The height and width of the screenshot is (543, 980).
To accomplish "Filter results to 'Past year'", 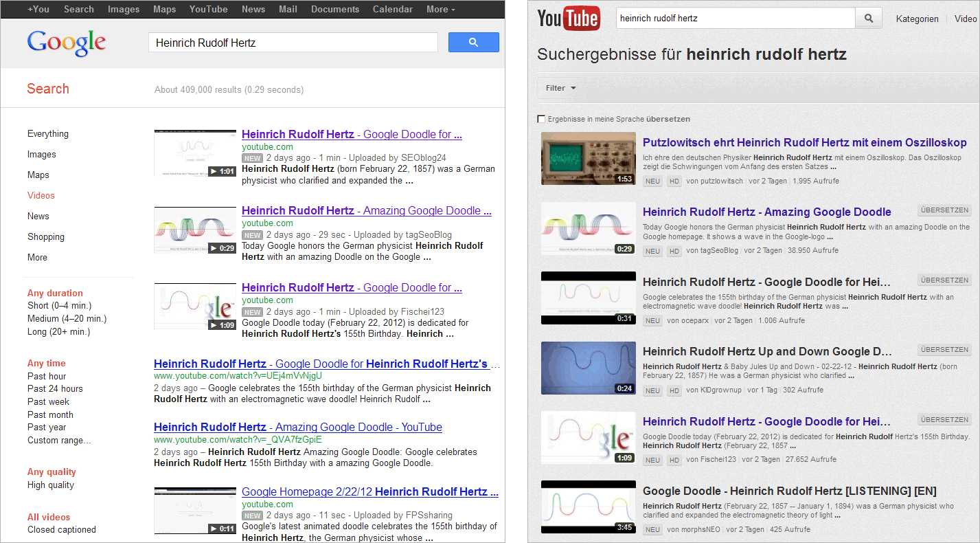I will 47,427.
